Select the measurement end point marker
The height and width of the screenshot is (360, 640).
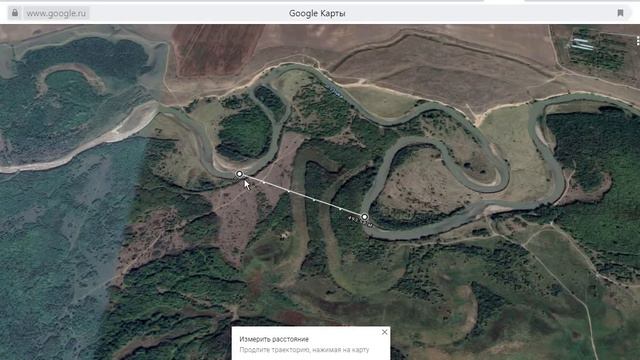[x=364, y=217]
